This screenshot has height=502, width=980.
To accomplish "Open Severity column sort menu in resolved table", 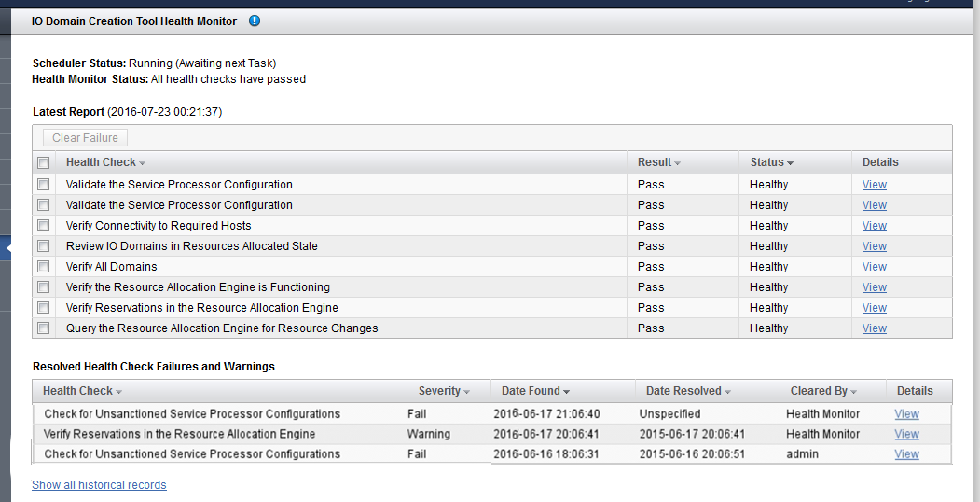I will pyautogui.click(x=466, y=392).
